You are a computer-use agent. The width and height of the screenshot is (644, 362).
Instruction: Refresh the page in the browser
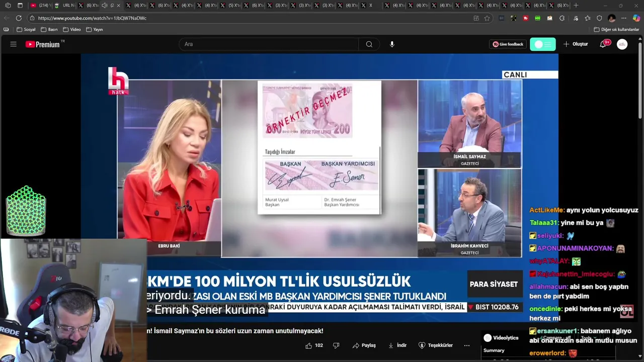pyautogui.click(x=19, y=18)
